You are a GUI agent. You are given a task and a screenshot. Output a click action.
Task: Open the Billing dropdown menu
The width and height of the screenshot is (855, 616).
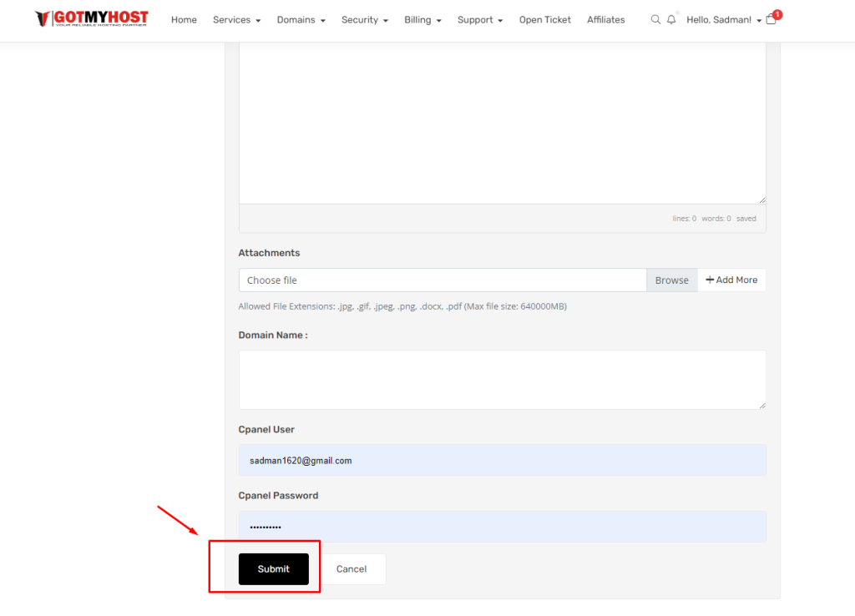click(x=422, y=19)
